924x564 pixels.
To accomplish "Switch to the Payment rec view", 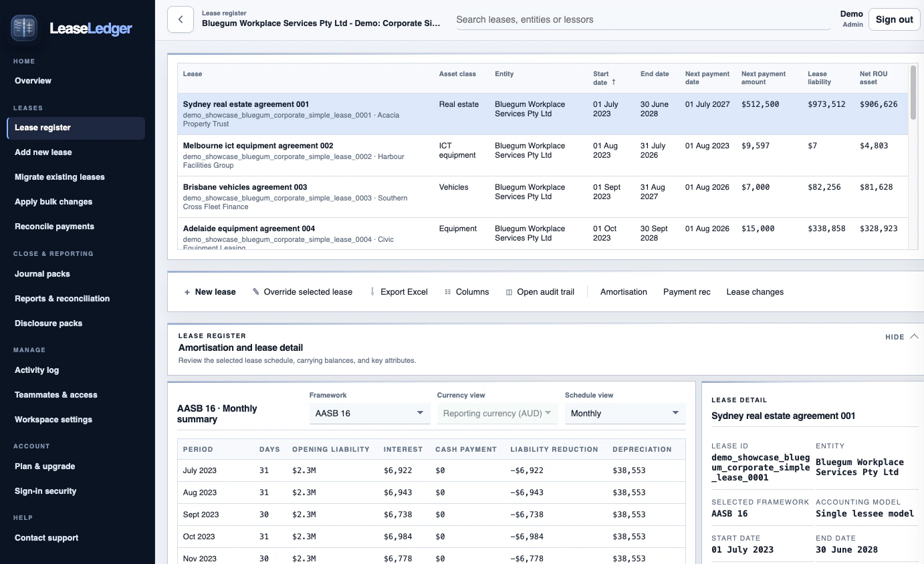I will [x=687, y=292].
